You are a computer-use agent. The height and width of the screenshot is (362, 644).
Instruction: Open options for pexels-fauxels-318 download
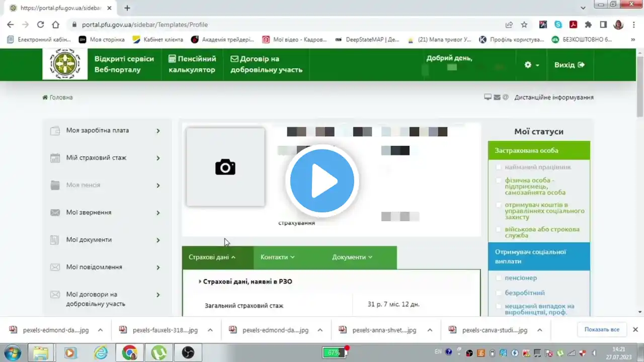(210, 330)
